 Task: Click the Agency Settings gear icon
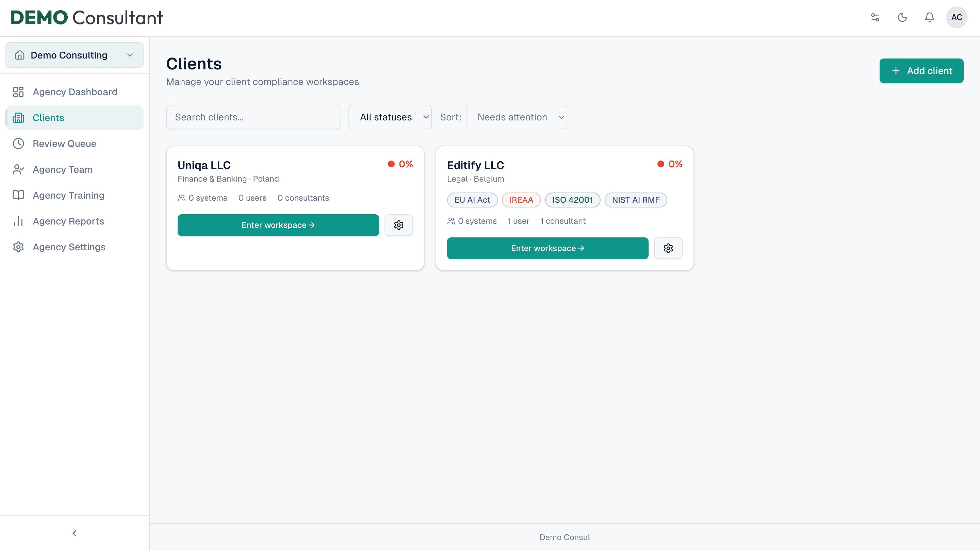tap(18, 247)
